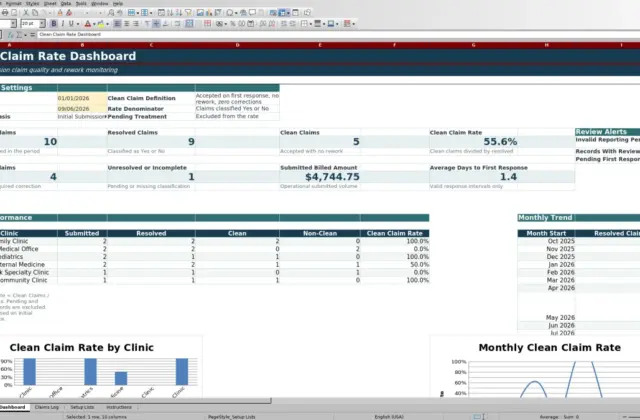Click the Insert Special Character omega icon
The height and width of the screenshot is (420, 640).
230,13
